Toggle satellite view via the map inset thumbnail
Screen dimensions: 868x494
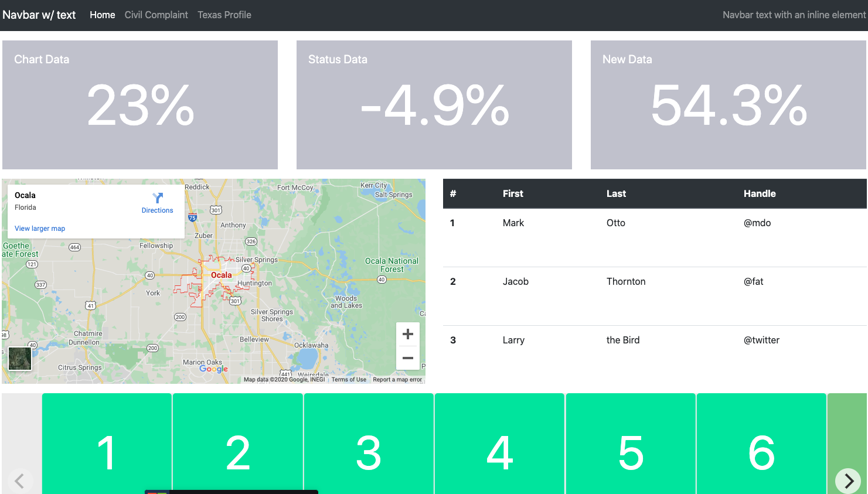[x=19, y=359]
